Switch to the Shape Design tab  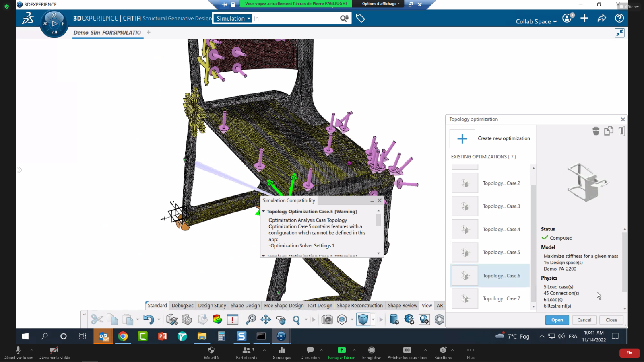[245, 306]
